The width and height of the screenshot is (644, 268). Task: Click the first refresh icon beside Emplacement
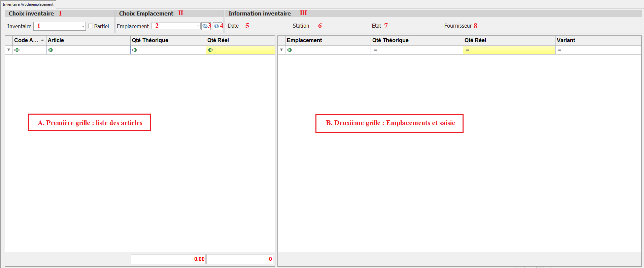coord(205,26)
